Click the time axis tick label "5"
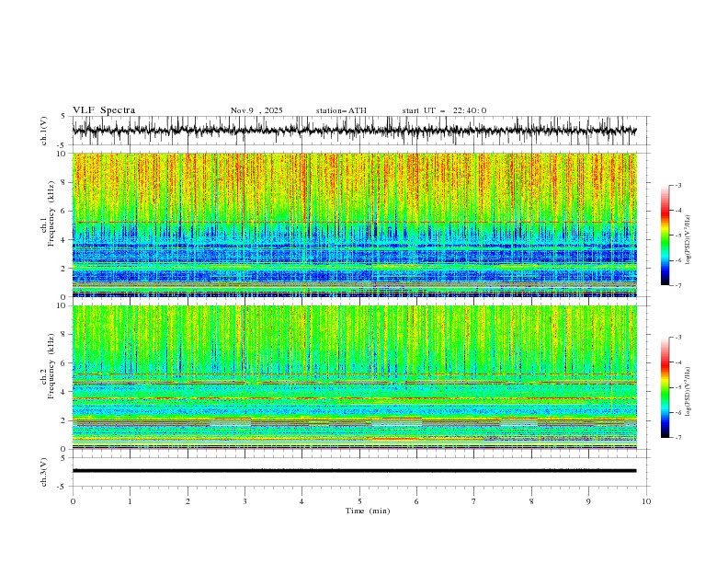 359,501
